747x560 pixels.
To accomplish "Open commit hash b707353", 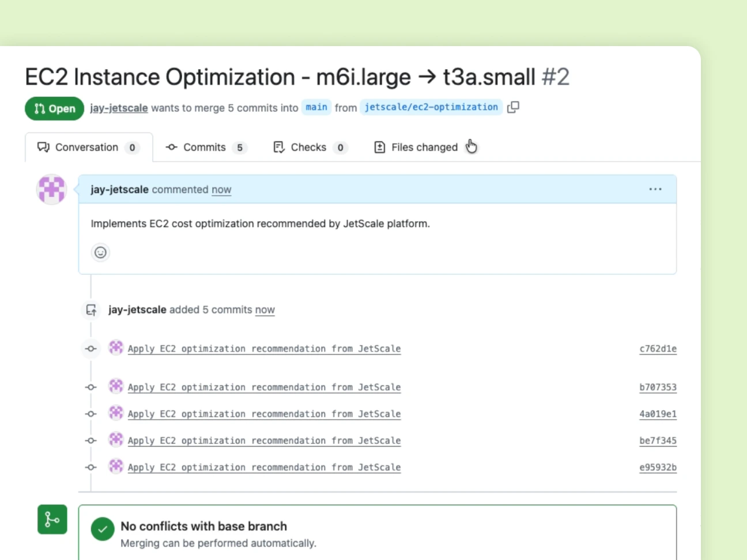I will coord(658,387).
